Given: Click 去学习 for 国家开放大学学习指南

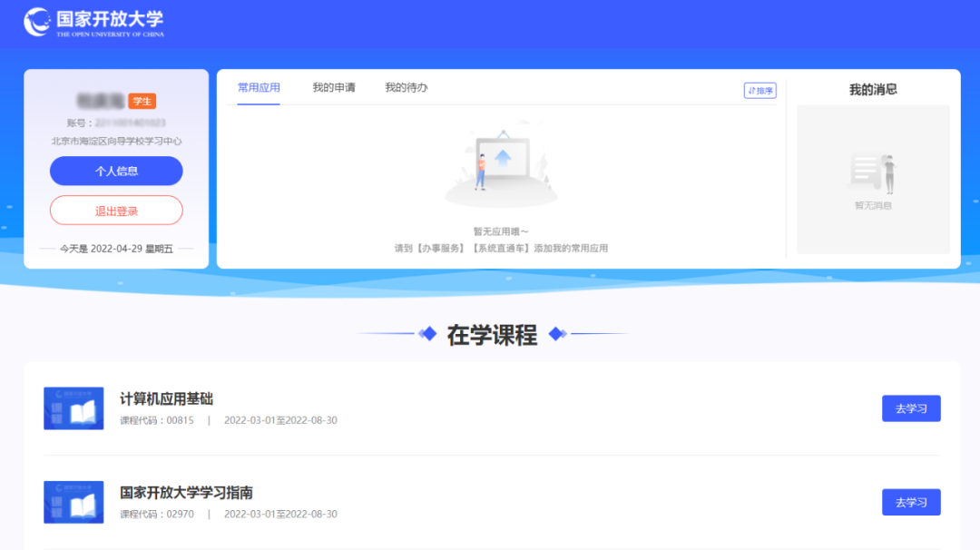Looking at the screenshot, I should point(911,502).
